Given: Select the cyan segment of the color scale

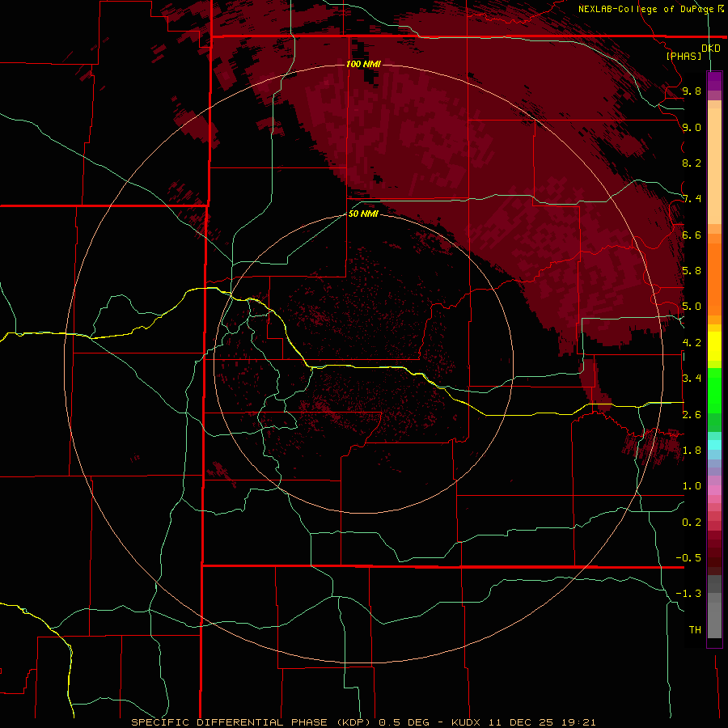Looking at the screenshot, I should click(714, 445).
